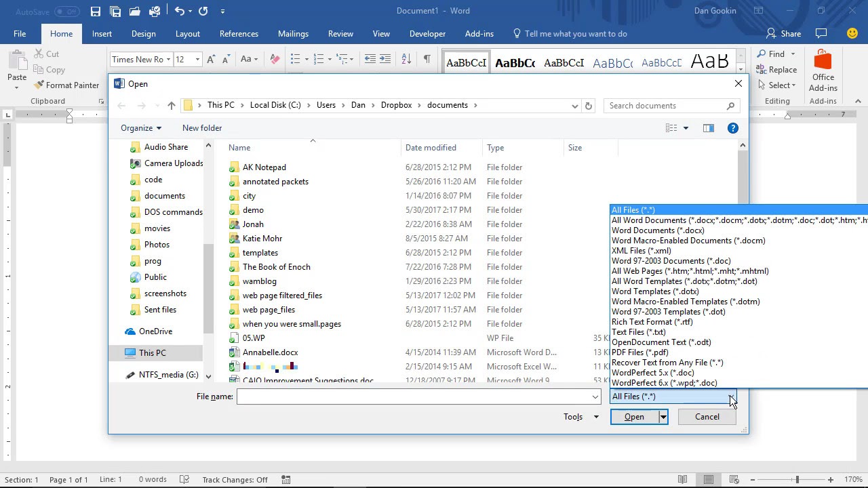Open the File name dropdown arrow
868x488 pixels.
point(595,397)
